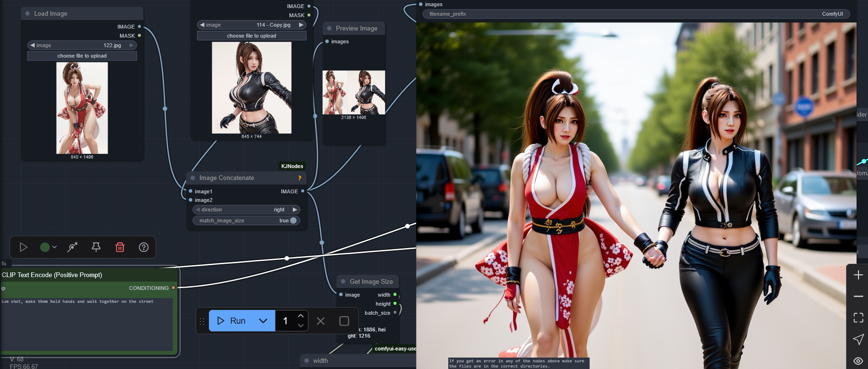The height and width of the screenshot is (369, 868).
Task: Click CLIP Text Encode (Positive Prompt) title
Action: pyautogui.click(x=52, y=275)
